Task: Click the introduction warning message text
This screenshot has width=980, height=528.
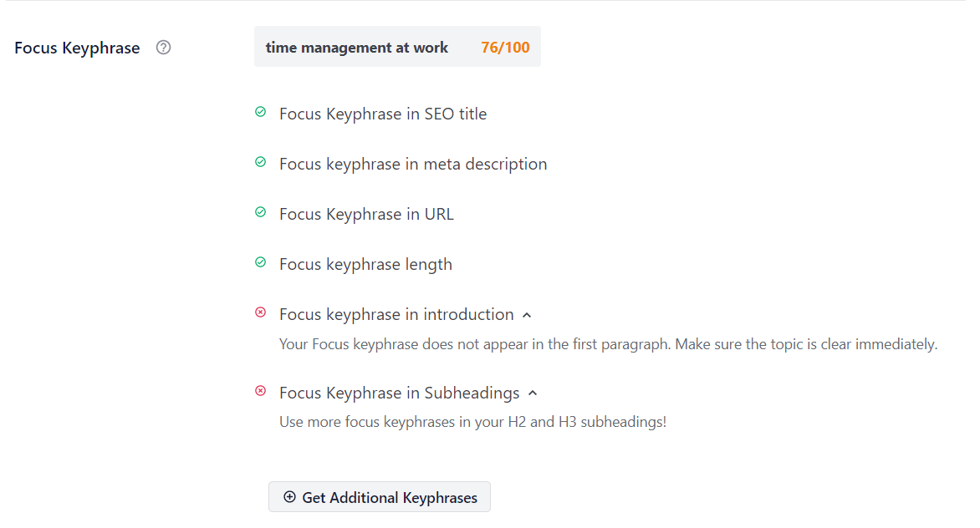Action: tap(607, 343)
